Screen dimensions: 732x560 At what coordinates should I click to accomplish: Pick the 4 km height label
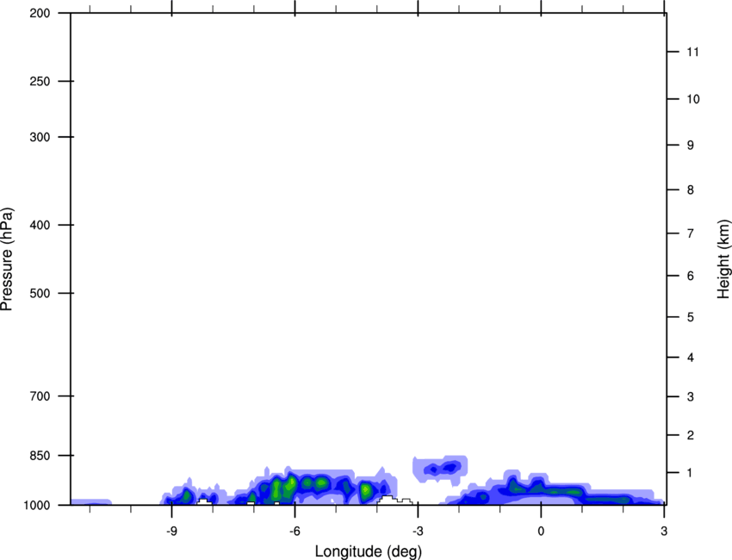click(x=691, y=358)
